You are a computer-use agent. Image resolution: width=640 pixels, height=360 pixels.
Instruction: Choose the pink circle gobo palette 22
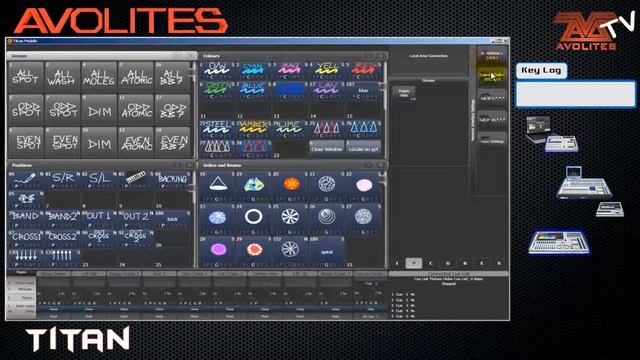tap(364, 186)
